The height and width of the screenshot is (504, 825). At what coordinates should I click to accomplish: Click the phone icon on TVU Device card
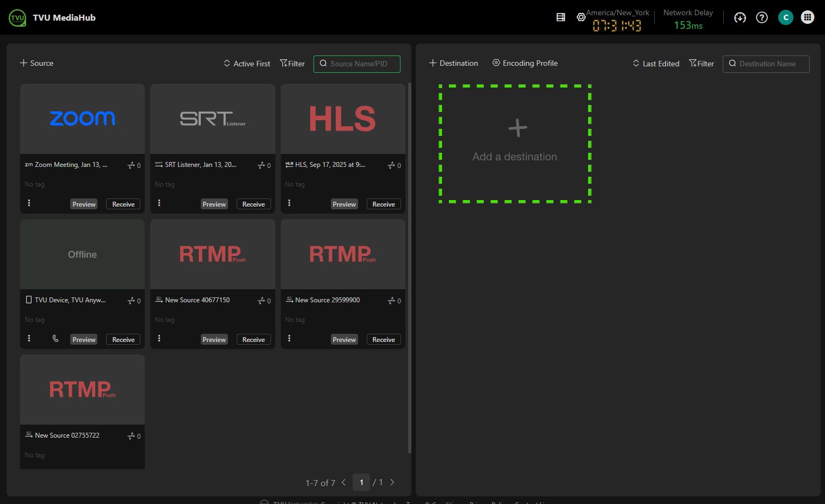[56, 338]
